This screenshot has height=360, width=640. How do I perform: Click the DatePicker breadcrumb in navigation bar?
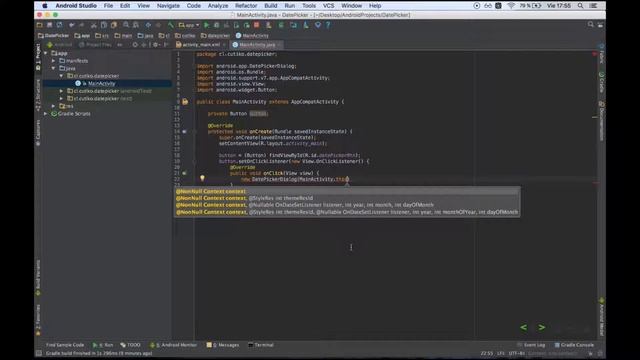53,36
